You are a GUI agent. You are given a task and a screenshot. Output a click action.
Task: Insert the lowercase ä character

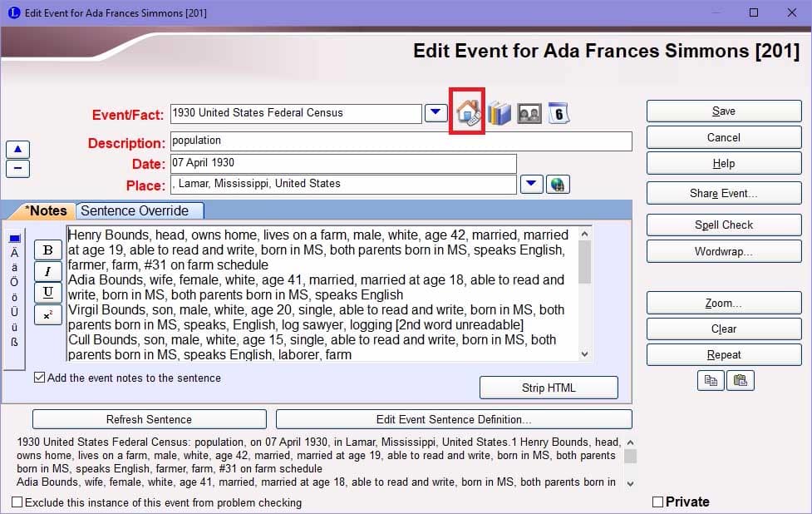[x=14, y=268]
